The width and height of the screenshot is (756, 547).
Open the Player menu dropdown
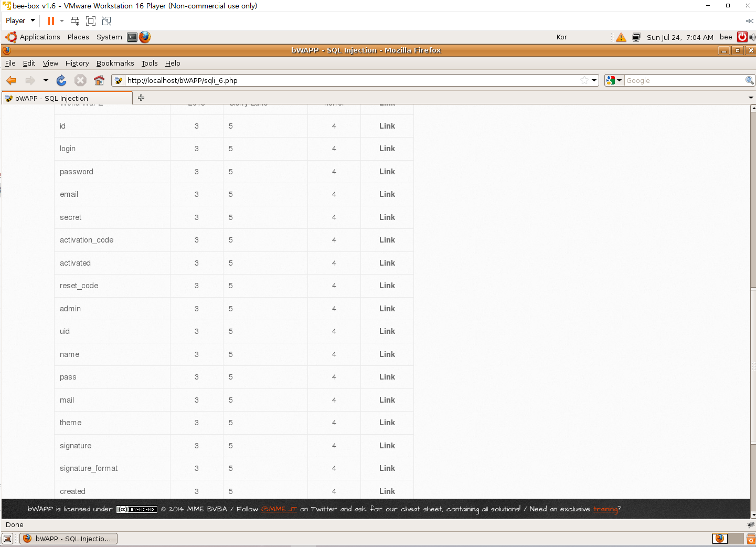click(x=20, y=21)
